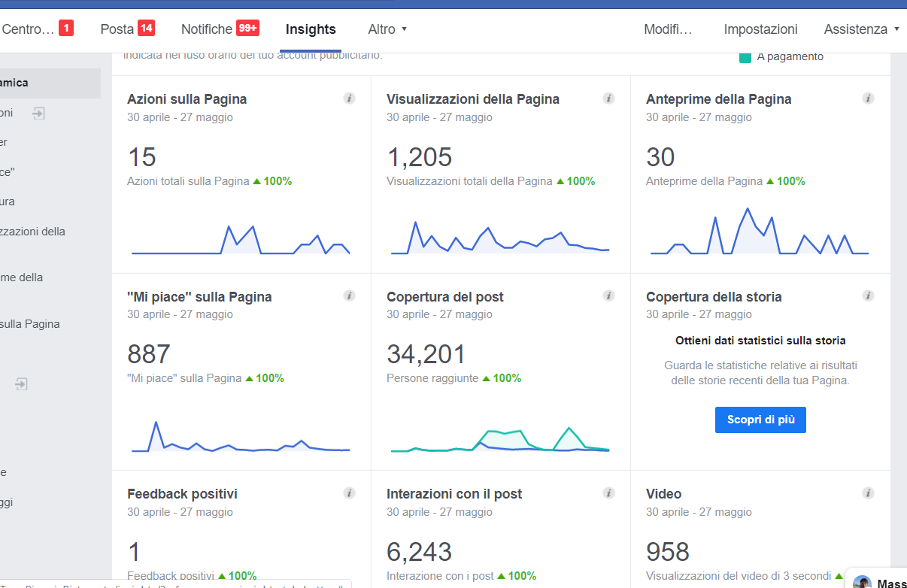The width and height of the screenshot is (907, 588).
Task: Show info for "Mi piace" sulla Pagina card
Action: tap(349, 296)
